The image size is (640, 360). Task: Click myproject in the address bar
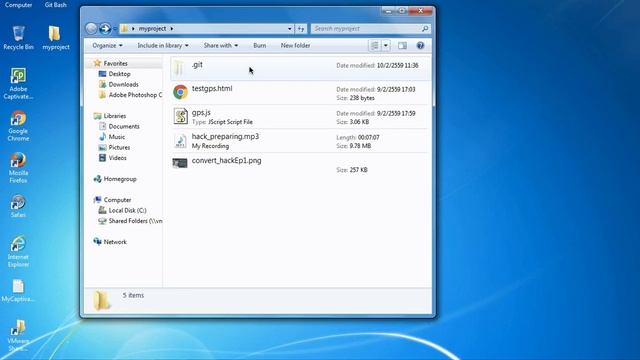tap(152, 29)
